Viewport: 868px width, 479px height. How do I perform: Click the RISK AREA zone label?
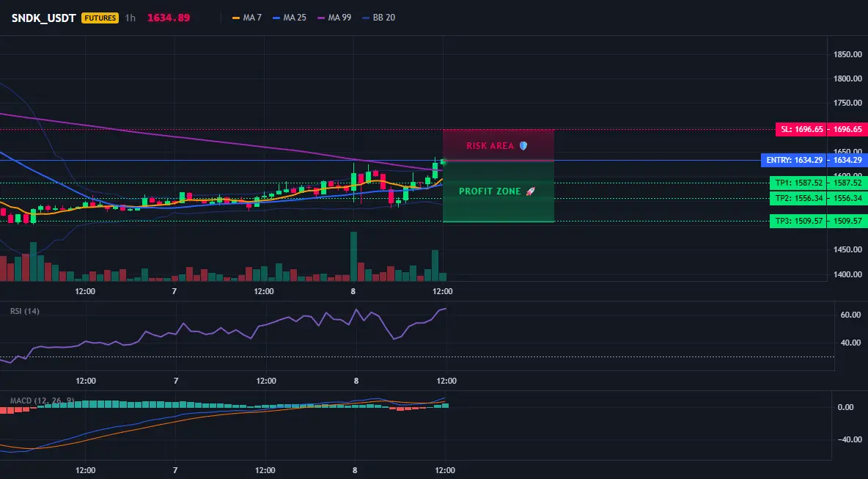tap(490, 146)
